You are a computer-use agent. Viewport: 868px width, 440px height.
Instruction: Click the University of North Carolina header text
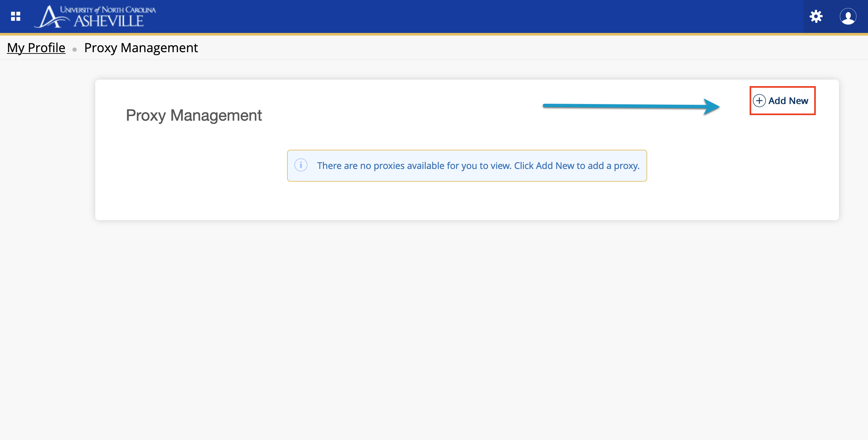(108, 9)
